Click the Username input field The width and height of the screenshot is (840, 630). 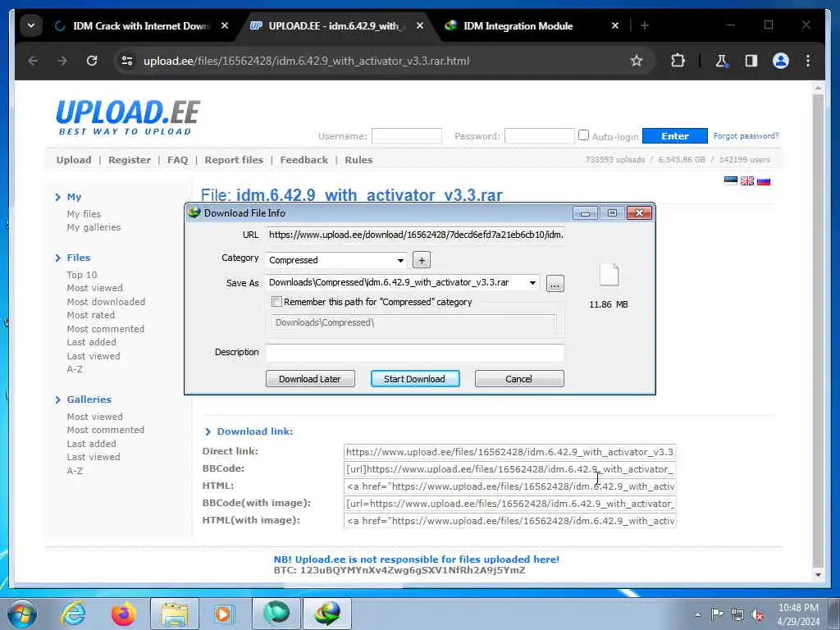tap(407, 136)
